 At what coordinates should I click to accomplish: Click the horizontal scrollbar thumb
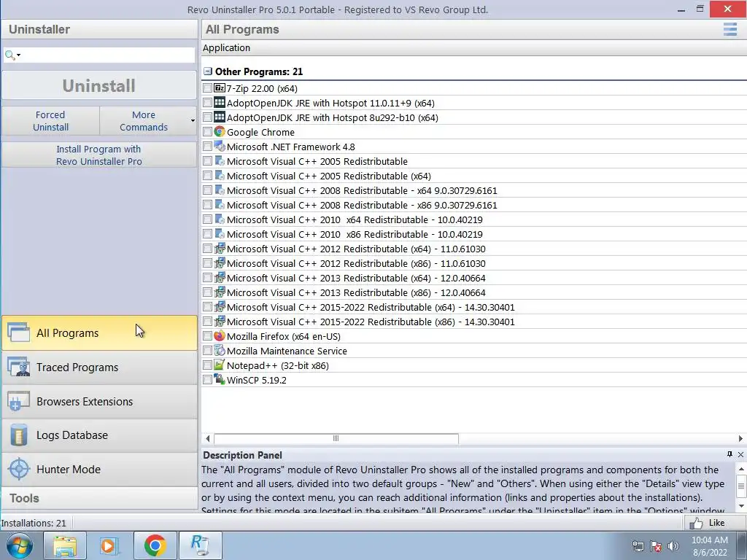coord(336,438)
